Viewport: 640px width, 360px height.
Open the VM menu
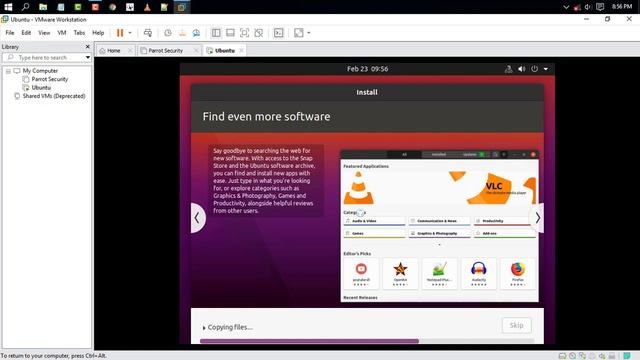62,33
